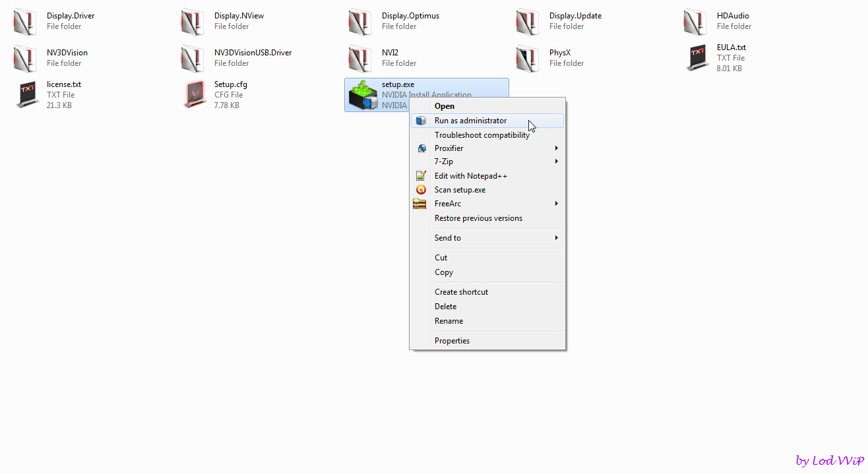Screen dimensions: 868x474
Task: Click the NV3DVision folder name
Action: (x=67, y=53)
